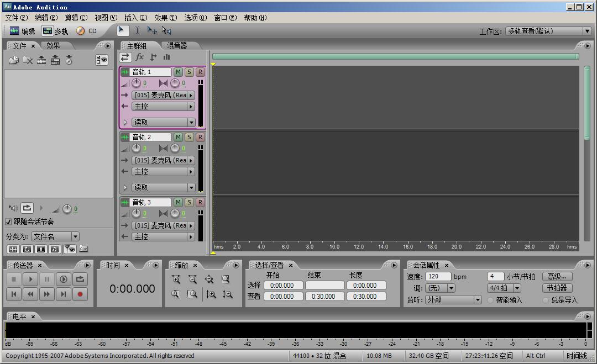The image size is (597, 364).
Task: Select the Time Selection tool
Action: [x=138, y=30]
